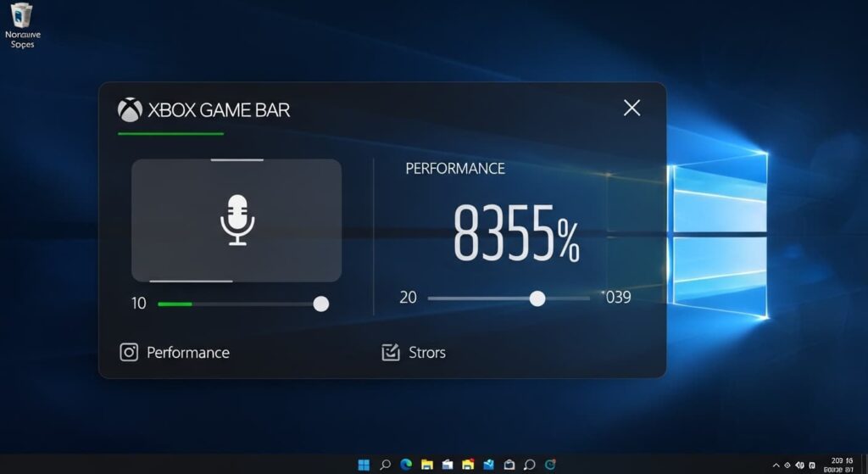Screen dimensions: 868x474
Task: Open the Windows Start menu
Action: [x=364, y=465]
